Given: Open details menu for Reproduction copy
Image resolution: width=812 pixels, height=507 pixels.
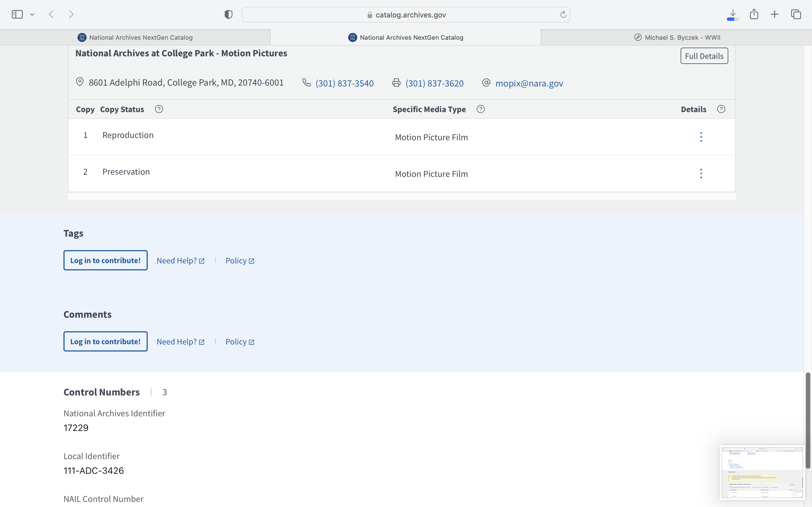Looking at the screenshot, I should (x=701, y=137).
